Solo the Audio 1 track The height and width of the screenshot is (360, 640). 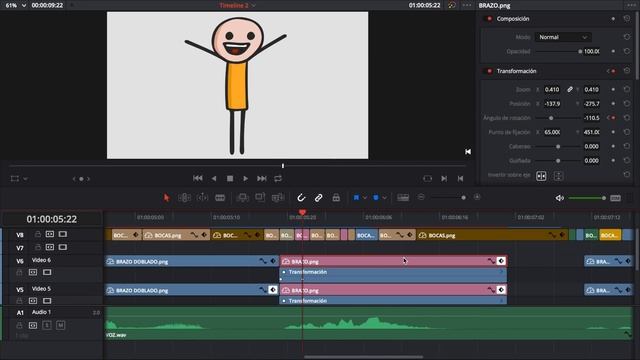pyautogui.click(x=47, y=325)
